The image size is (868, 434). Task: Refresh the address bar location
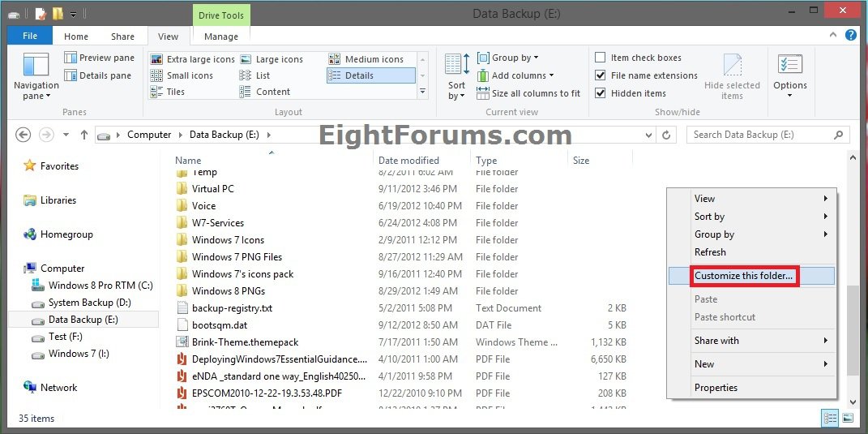(667, 135)
